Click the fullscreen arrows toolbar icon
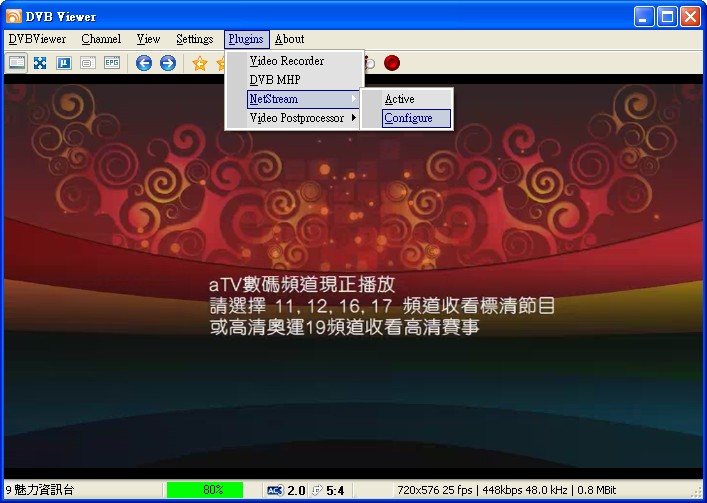The image size is (707, 503). click(40, 63)
